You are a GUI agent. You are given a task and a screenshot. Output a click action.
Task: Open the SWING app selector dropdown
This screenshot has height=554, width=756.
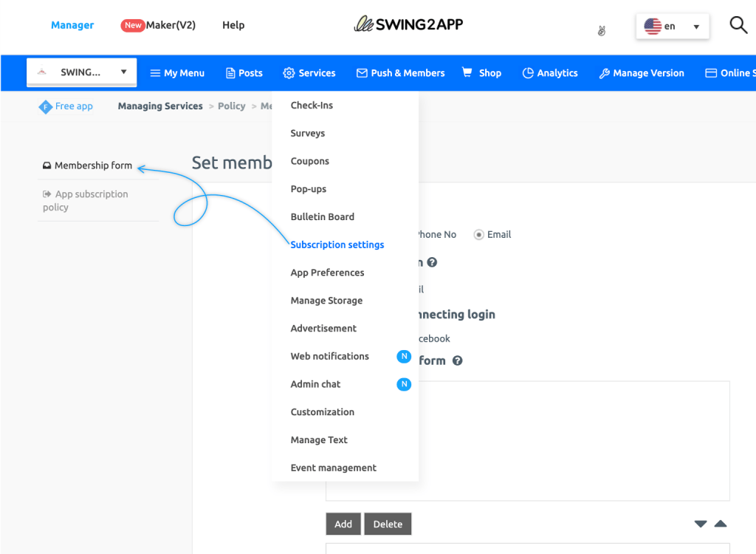tap(81, 72)
